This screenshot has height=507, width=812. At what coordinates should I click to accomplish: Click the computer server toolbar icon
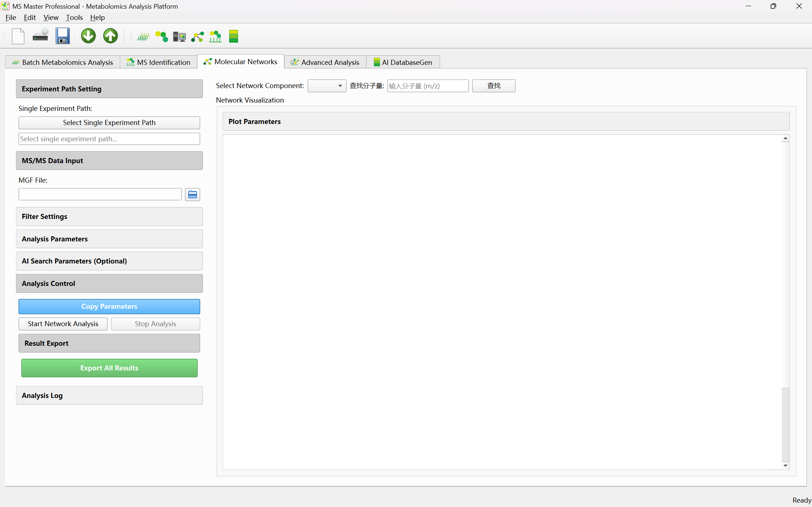pyautogui.click(x=180, y=37)
